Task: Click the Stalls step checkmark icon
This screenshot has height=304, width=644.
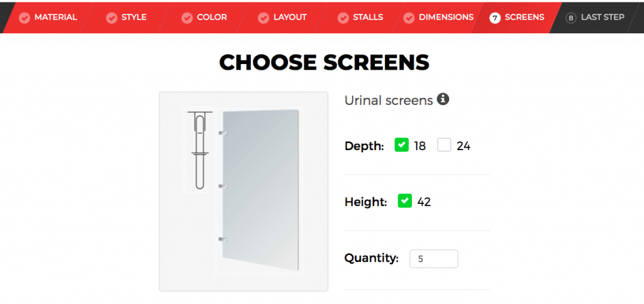Action: 343,18
